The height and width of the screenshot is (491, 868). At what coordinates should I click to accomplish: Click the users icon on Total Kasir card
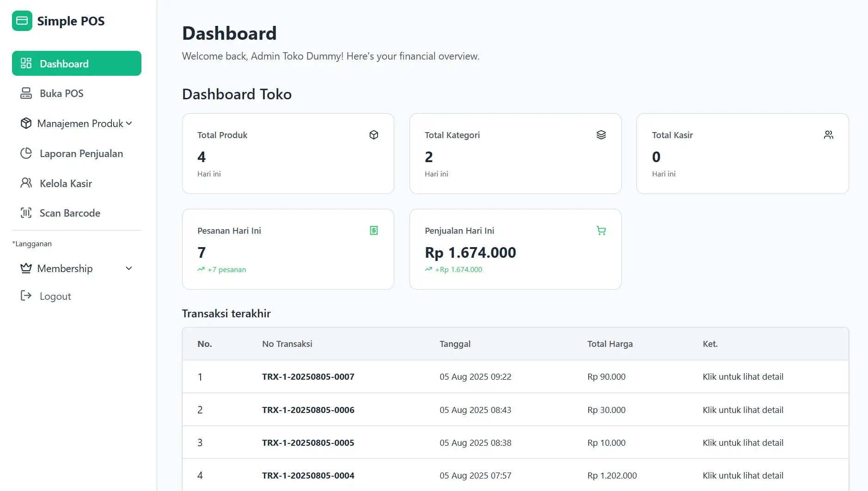click(x=829, y=135)
